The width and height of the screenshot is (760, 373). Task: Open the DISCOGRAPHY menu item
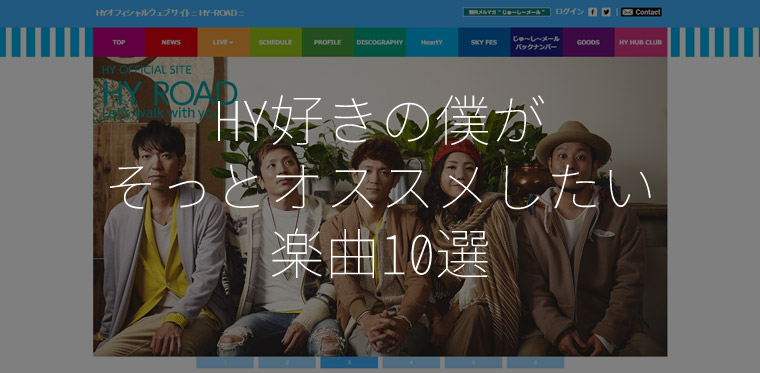tap(380, 42)
